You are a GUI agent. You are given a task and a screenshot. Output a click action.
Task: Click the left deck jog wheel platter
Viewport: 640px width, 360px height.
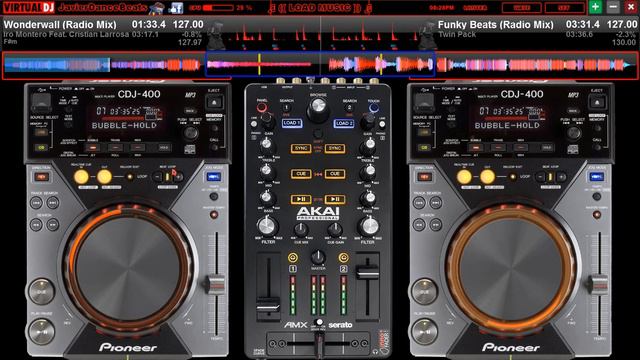tap(128, 267)
